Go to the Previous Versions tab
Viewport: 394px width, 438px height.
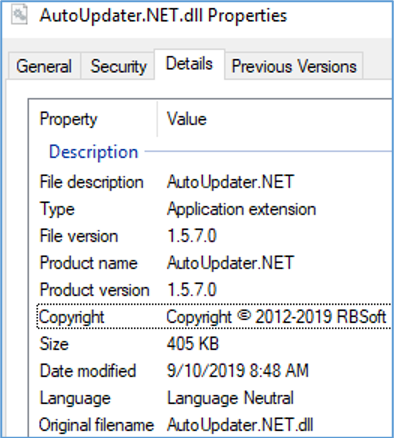[x=294, y=66]
